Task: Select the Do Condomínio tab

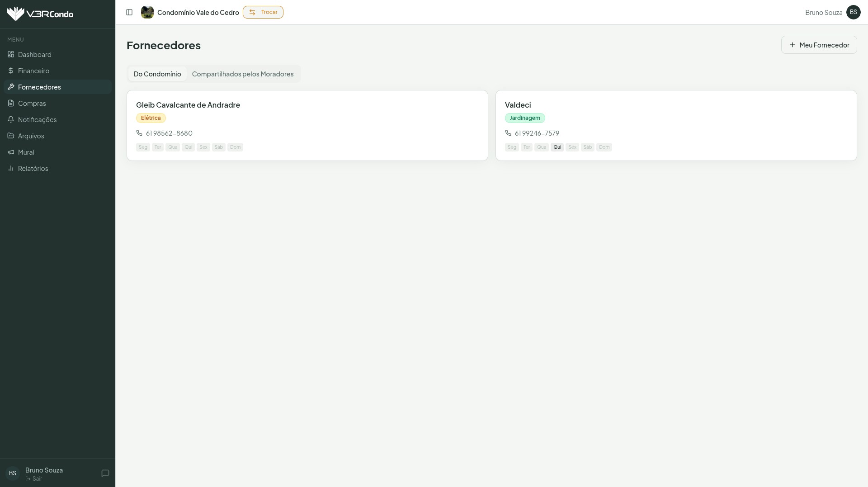Action: [157, 74]
